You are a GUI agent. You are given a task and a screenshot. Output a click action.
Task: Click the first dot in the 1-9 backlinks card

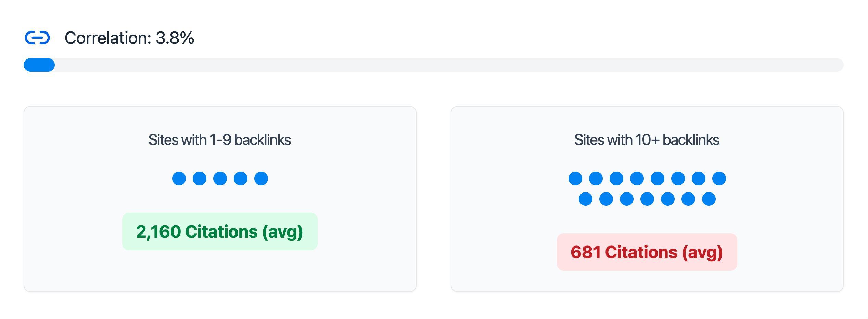(179, 178)
